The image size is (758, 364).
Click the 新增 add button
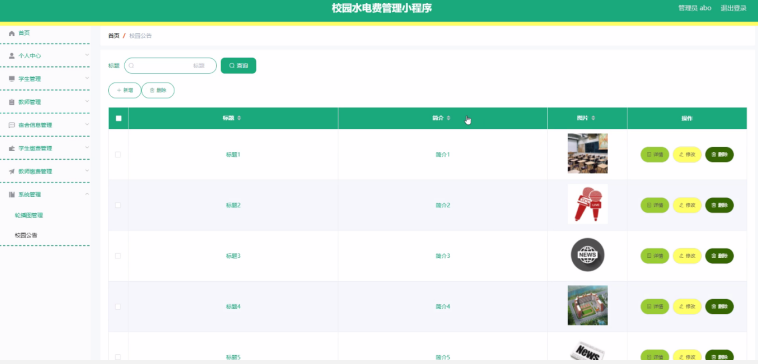pyautogui.click(x=125, y=90)
